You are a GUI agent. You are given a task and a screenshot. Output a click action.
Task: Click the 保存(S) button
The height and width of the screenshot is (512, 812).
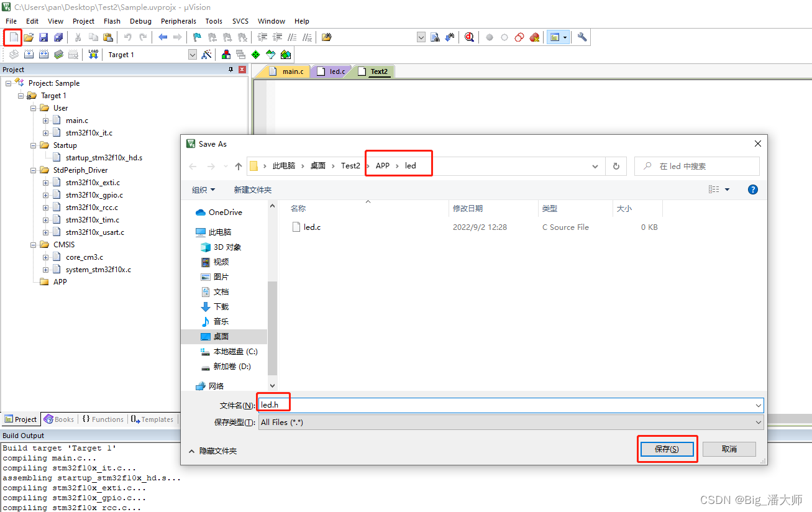[x=667, y=449]
